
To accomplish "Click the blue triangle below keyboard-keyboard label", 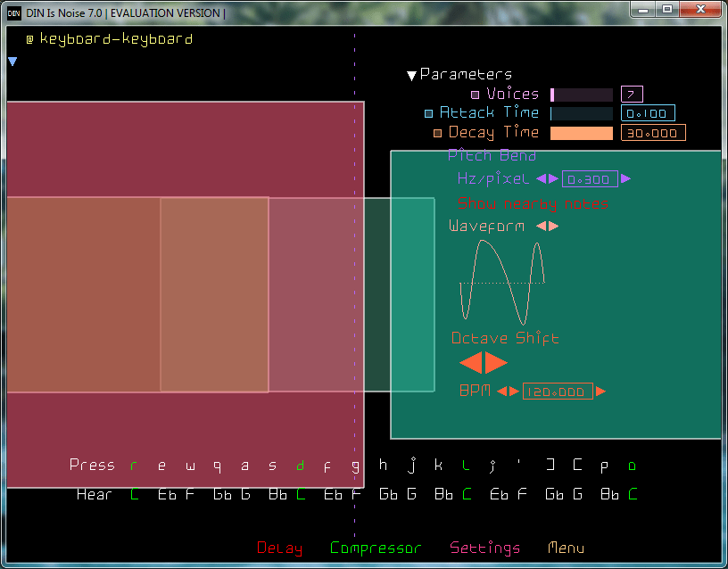I will [x=12, y=62].
